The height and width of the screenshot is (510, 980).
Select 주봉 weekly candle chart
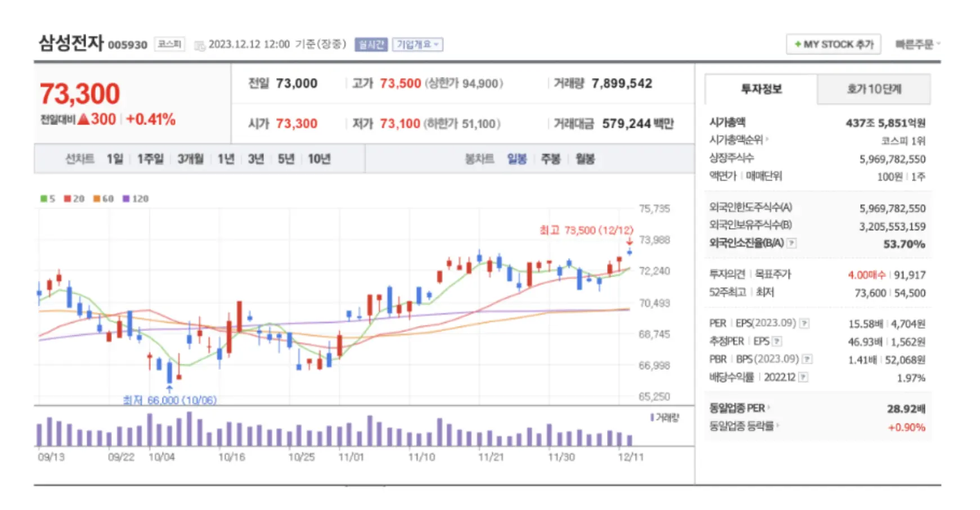coord(551,159)
